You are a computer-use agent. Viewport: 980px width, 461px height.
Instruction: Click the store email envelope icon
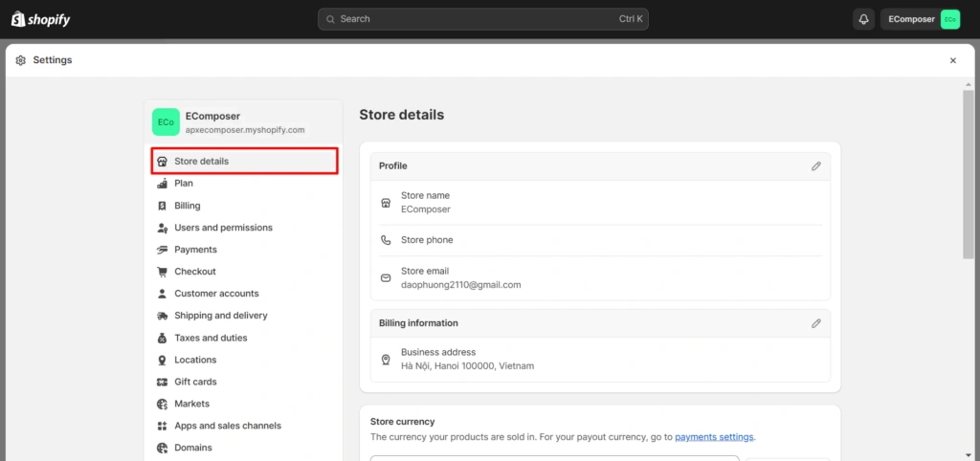[x=386, y=277]
